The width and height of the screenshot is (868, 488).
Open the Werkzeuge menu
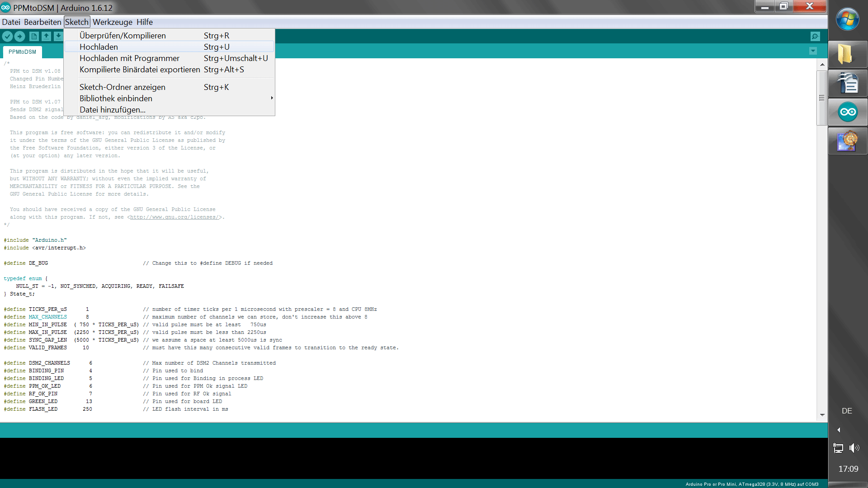pyautogui.click(x=113, y=22)
